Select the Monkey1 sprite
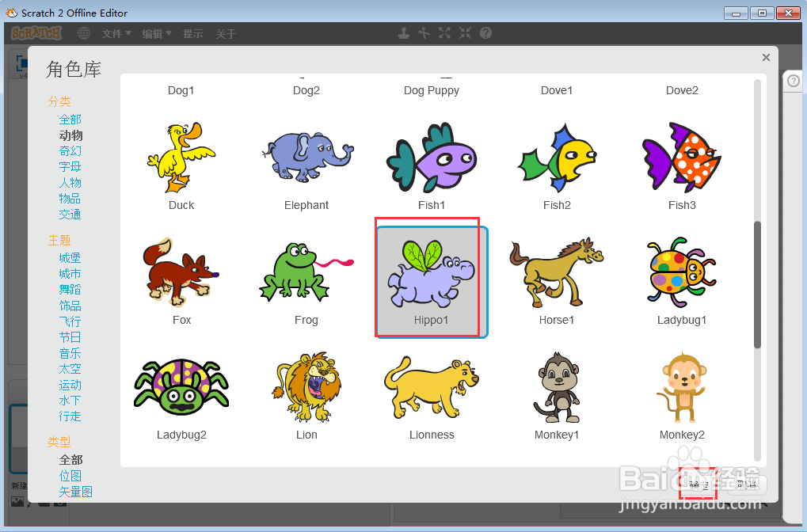This screenshot has height=532, width=807. pyautogui.click(x=557, y=387)
